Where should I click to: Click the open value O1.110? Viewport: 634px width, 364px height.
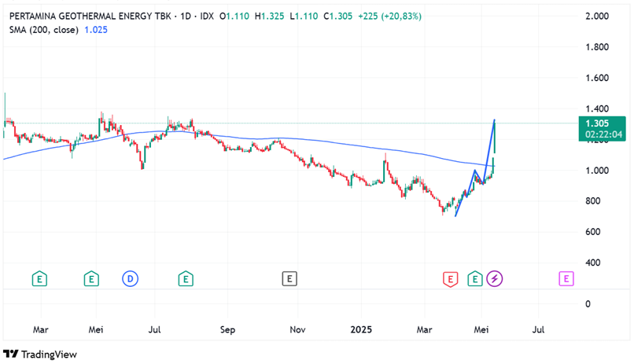pyautogui.click(x=234, y=17)
